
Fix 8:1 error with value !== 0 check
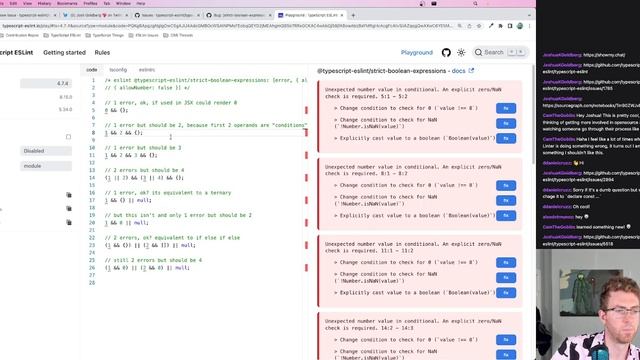tap(506, 185)
